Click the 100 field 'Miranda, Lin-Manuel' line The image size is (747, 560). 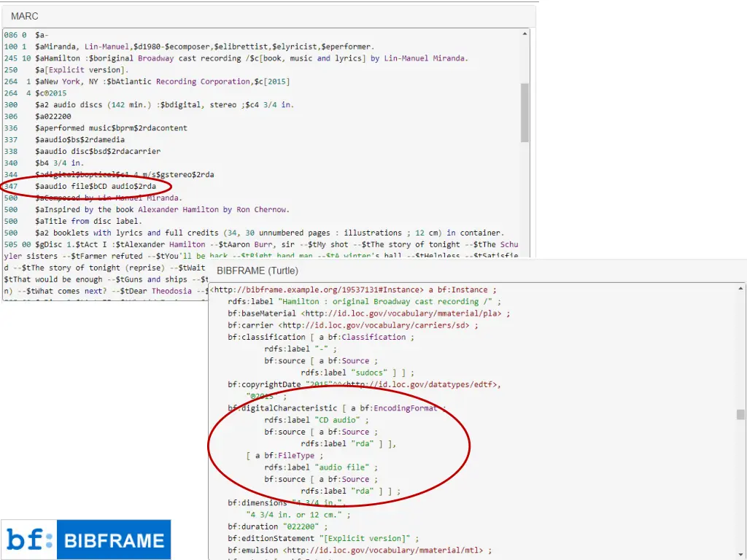click(189, 47)
